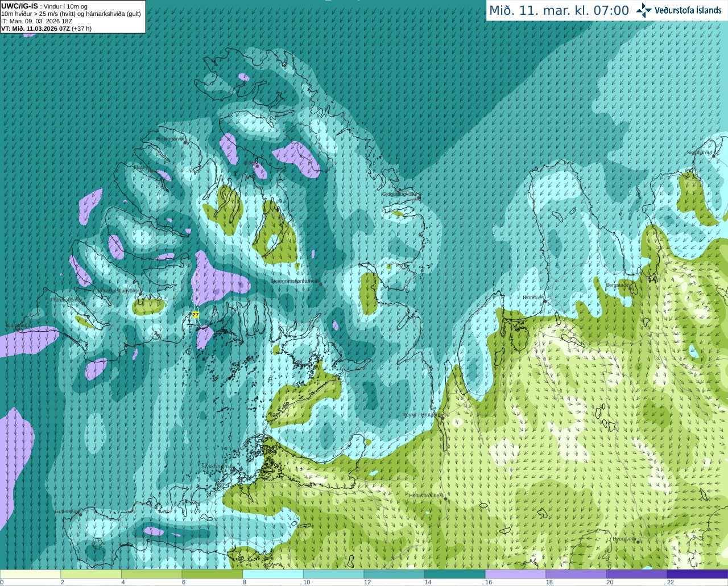Click the Bíldudalsflugvöllur station label
The width and height of the screenshot is (728, 586).
coord(118,291)
